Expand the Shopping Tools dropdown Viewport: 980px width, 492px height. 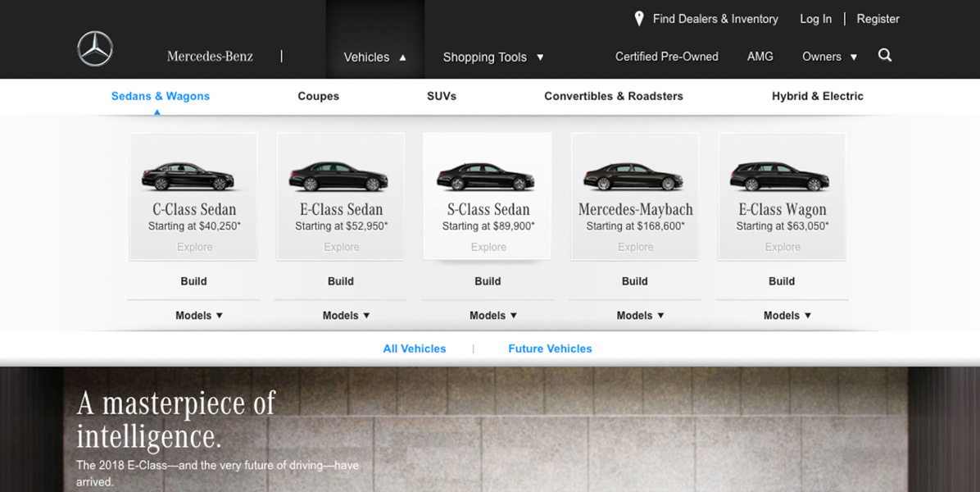pyautogui.click(x=493, y=57)
